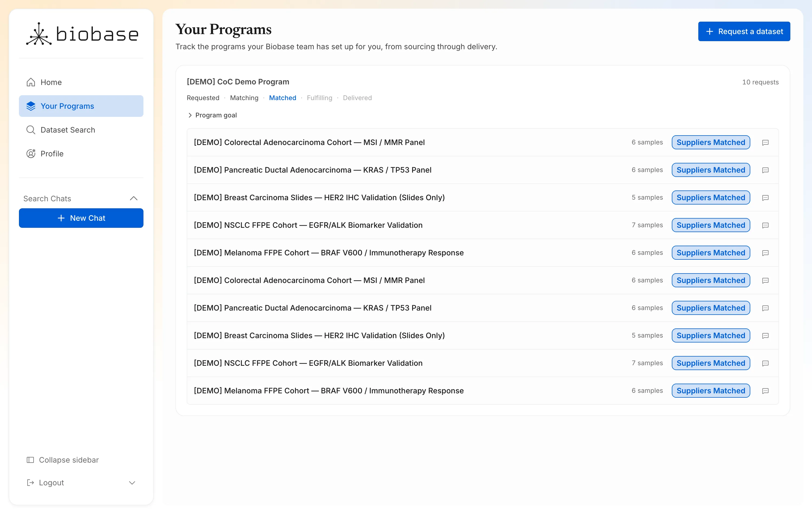Click '7 samples' on first NSCLC row

pos(647,225)
